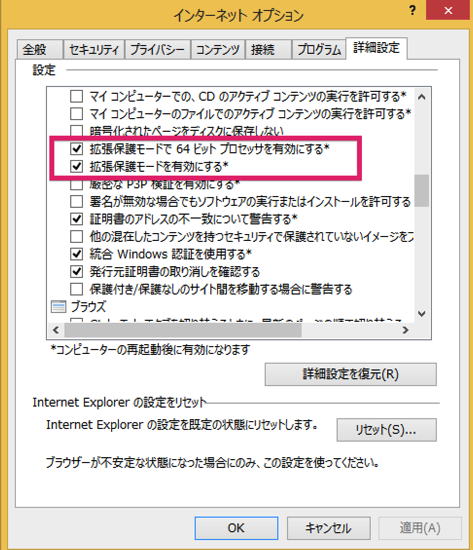
Task: Open the プライバシー tab
Action: click(157, 49)
